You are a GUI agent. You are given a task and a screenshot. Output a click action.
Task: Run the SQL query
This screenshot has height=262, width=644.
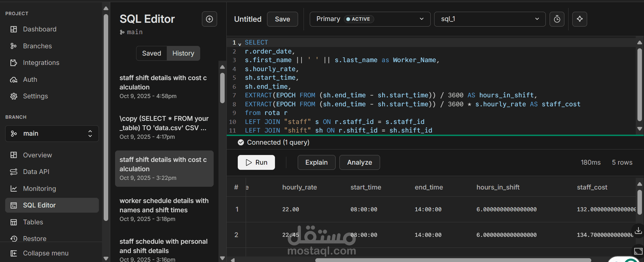point(256,162)
